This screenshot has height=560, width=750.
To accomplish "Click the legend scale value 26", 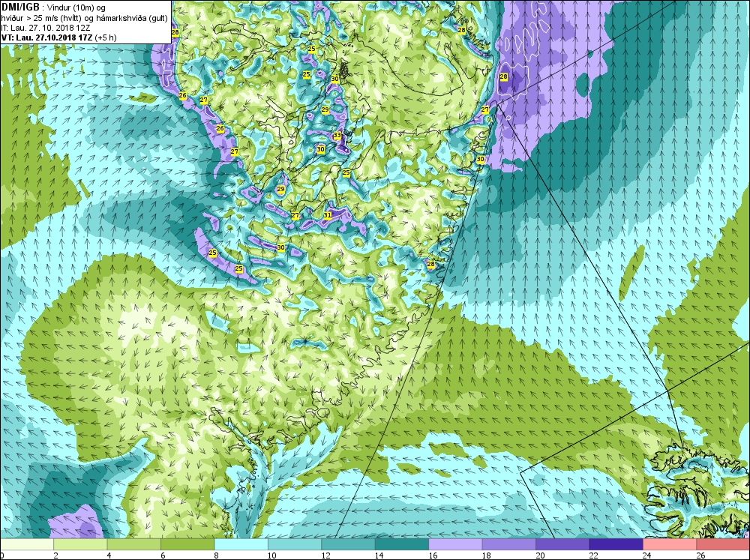I will pos(700,556).
